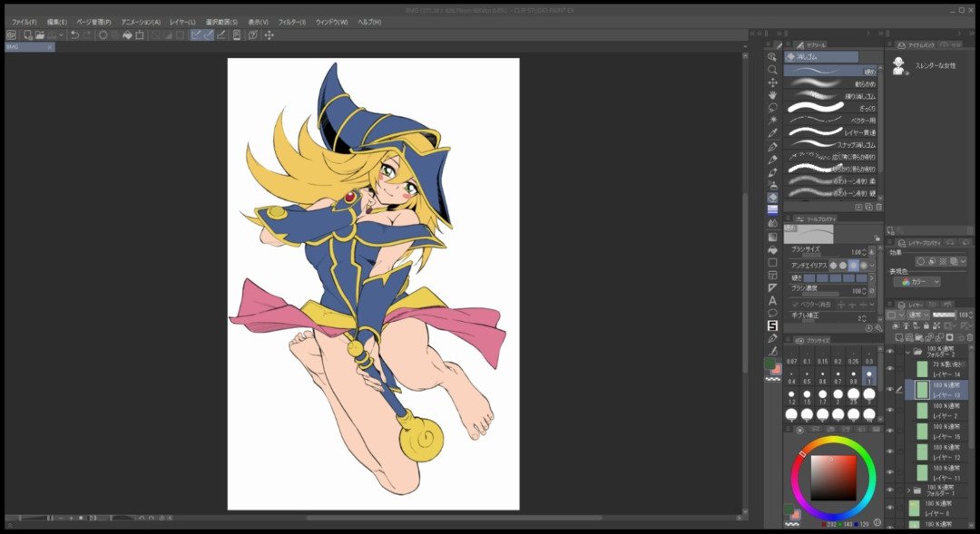This screenshot has height=534, width=980.
Task: Toggle visibility of レイヤー 15
Action: click(x=890, y=431)
